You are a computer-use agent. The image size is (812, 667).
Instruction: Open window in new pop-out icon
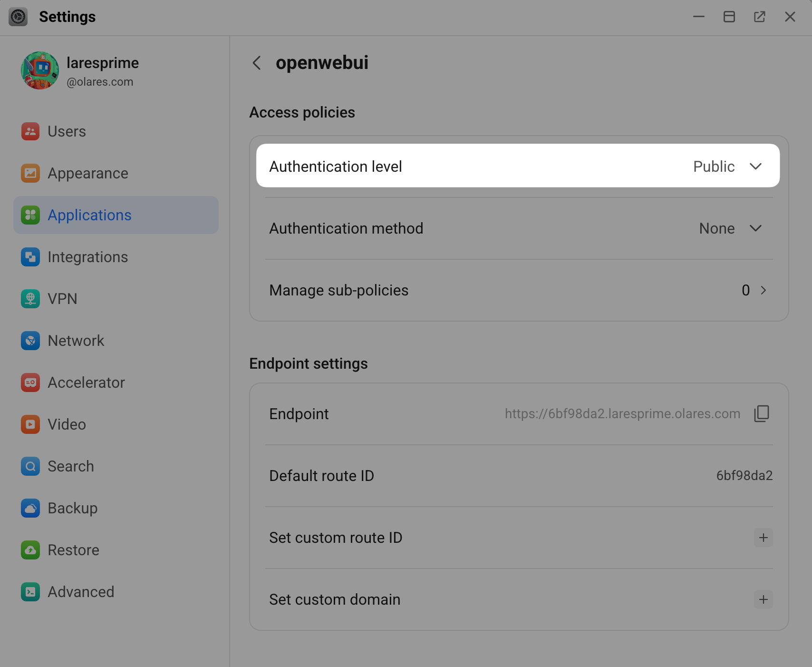[x=760, y=17]
